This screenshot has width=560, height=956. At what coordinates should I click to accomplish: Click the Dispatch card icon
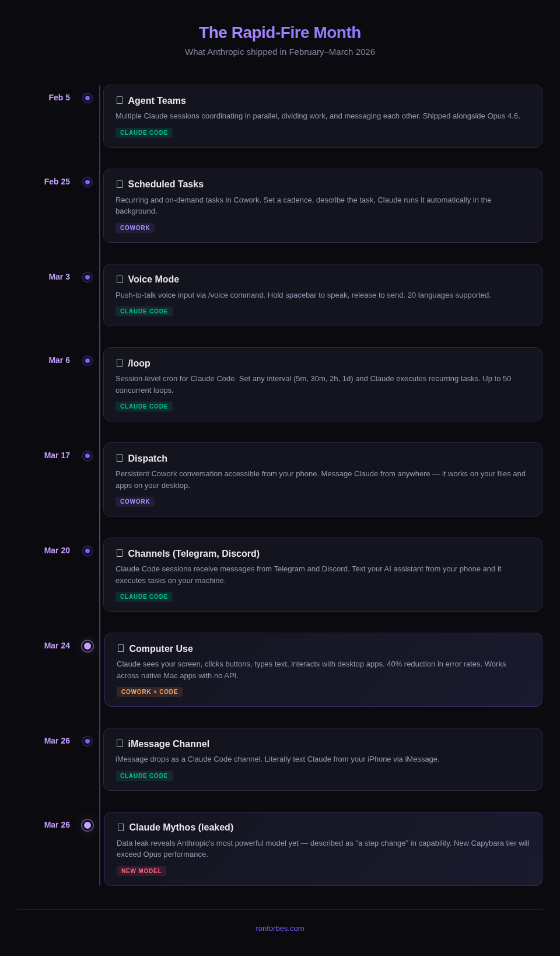coord(120,458)
